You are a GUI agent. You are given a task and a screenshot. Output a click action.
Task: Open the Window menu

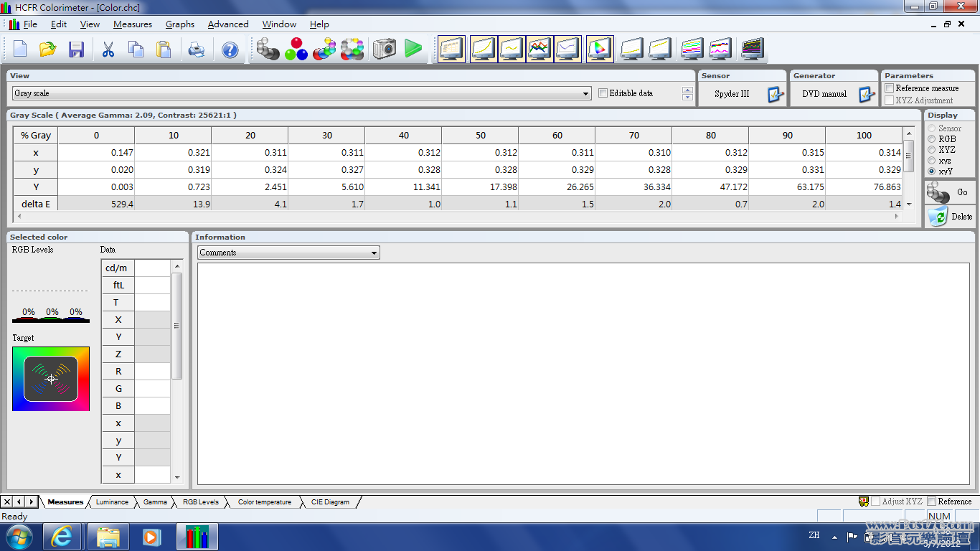click(279, 24)
